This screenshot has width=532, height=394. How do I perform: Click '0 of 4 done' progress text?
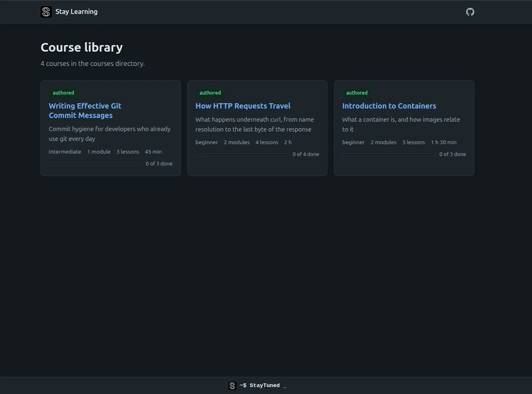(x=306, y=154)
